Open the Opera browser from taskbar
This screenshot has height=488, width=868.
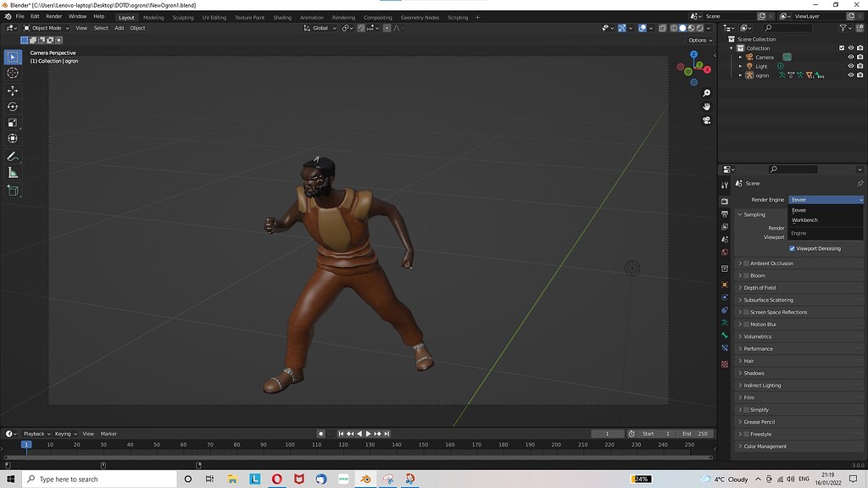(277, 480)
